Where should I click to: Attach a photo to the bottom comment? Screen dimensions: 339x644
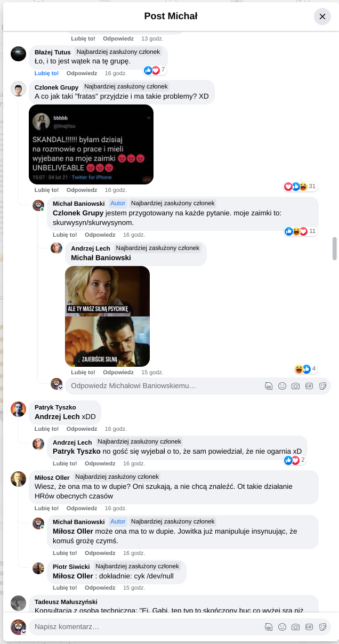tap(296, 627)
